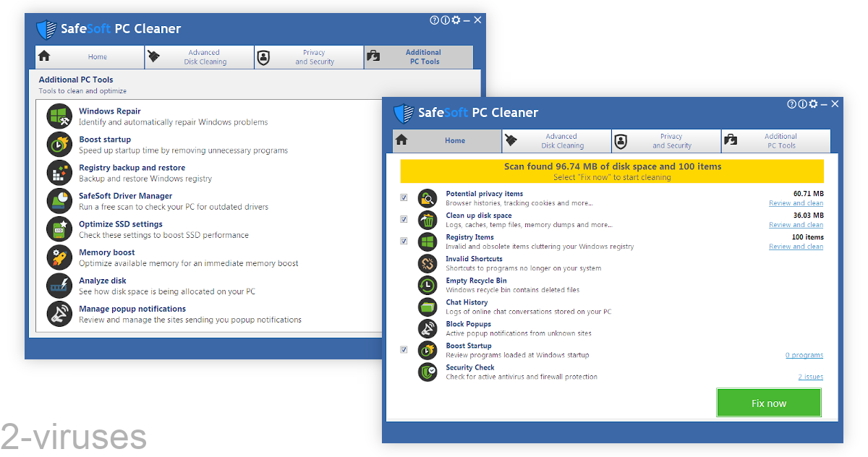Click Invalid Shortcuts title text

475,259
